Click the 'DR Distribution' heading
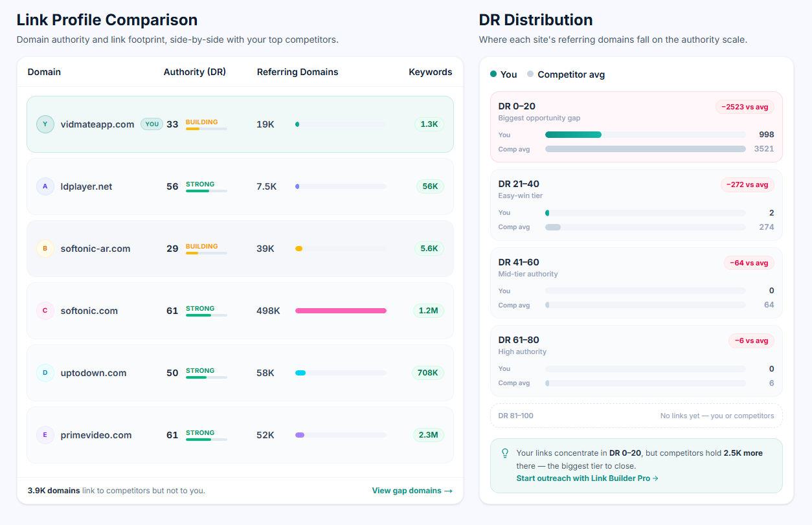Viewport: 812px width, 525px height. [x=536, y=19]
